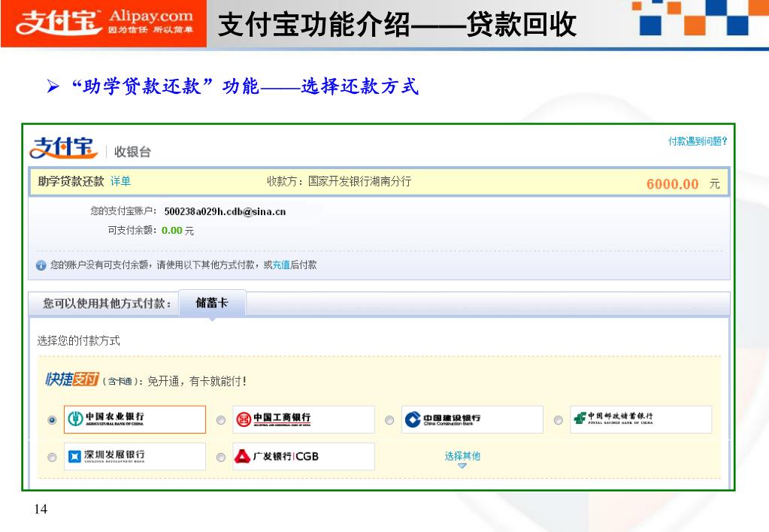769x532 pixels.
Task: Click the 您可以使用其他方式付款 label
Action: pyautogui.click(x=107, y=304)
